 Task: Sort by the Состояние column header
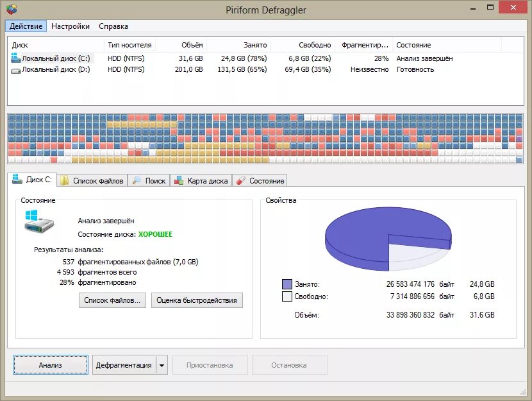click(x=447, y=45)
